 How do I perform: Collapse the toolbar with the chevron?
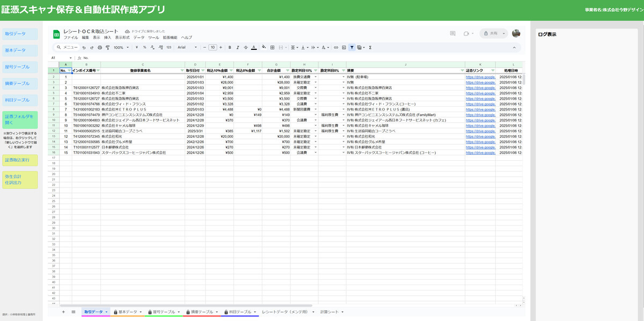tap(514, 47)
